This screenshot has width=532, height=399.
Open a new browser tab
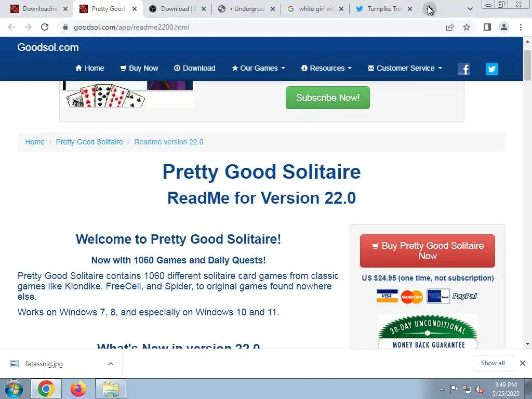click(x=430, y=9)
